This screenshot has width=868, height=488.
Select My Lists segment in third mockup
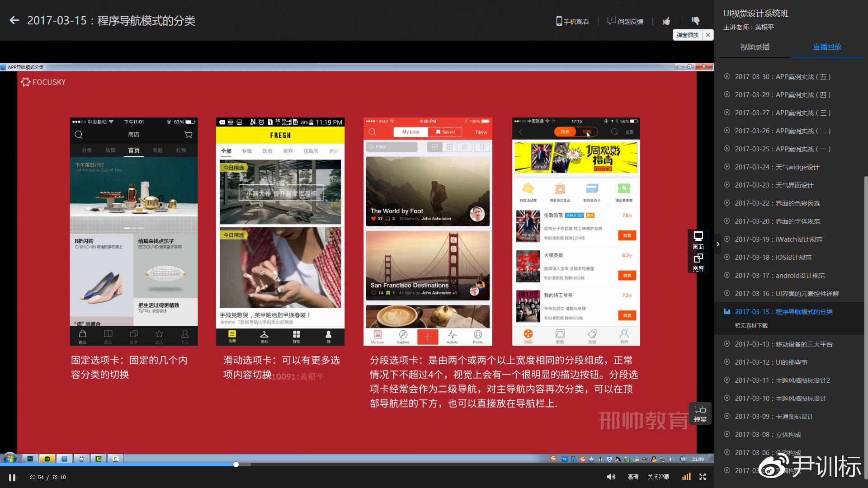(x=410, y=132)
